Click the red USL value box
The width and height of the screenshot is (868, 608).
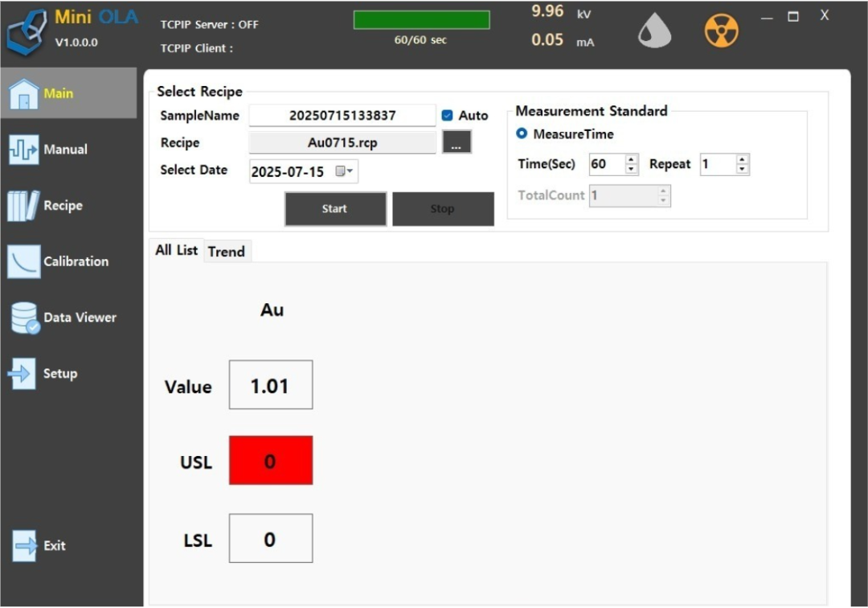click(x=271, y=461)
